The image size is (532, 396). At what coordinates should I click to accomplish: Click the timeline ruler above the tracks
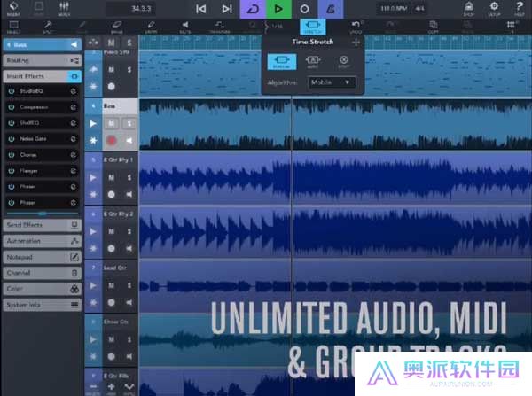pos(335,43)
